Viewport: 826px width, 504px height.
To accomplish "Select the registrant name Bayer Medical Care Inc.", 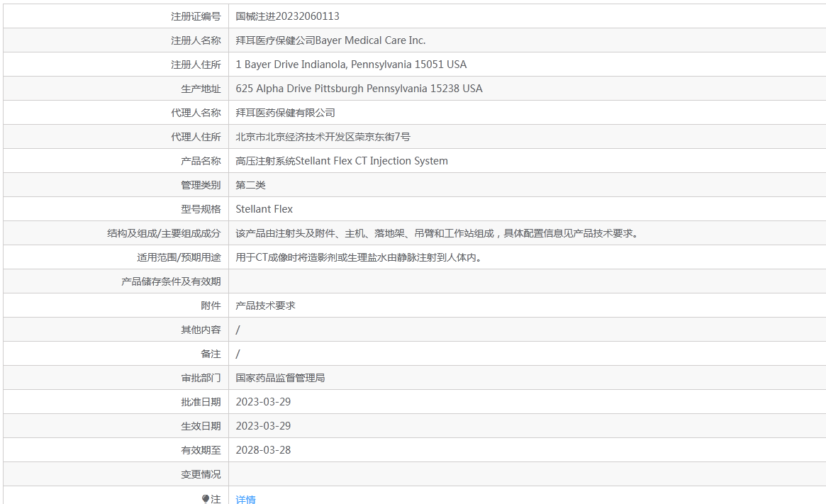I will [x=370, y=40].
